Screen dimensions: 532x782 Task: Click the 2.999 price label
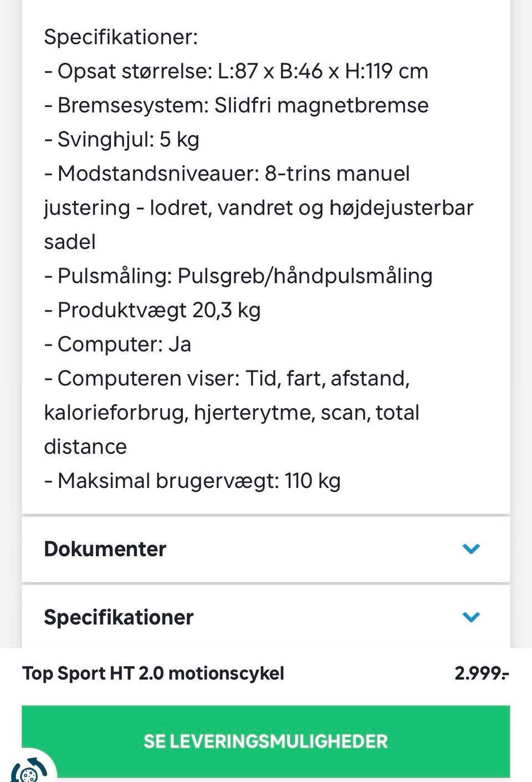481,673
